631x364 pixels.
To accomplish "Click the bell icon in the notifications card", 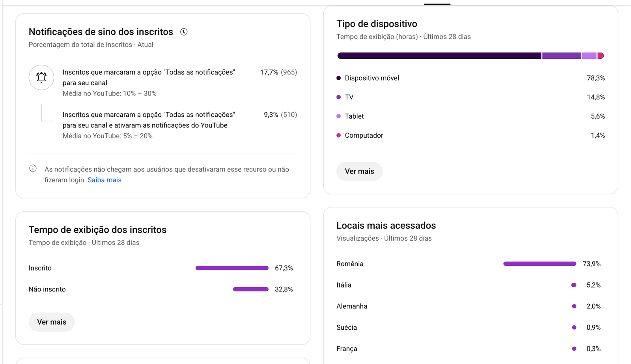I will [41, 77].
